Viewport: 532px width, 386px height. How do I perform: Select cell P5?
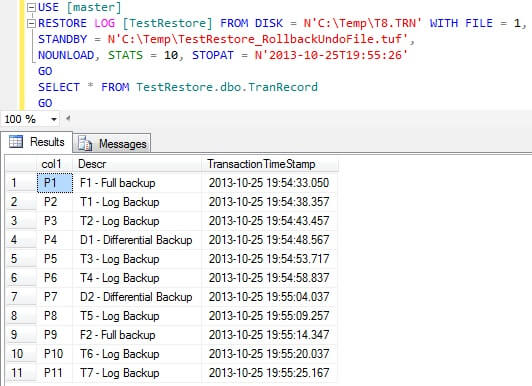tap(55, 259)
